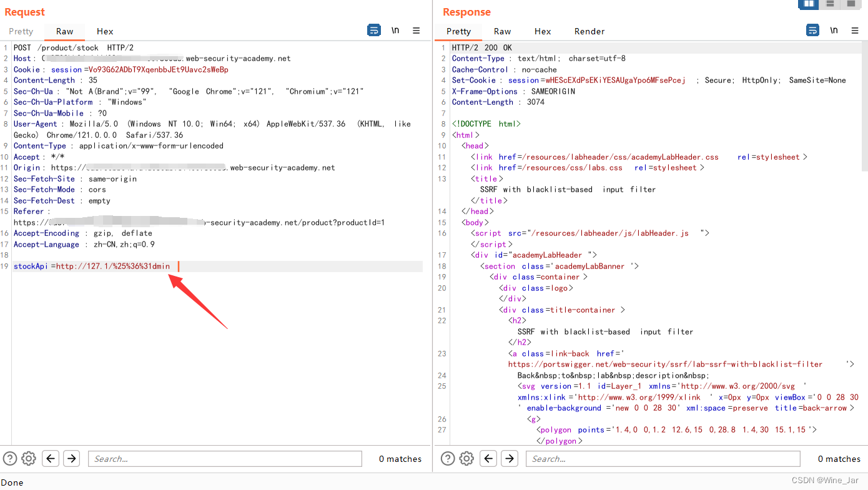The height and width of the screenshot is (490, 868).
Task: Select the Response Pretty tab
Action: pyautogui.click(x=459, y=31)
